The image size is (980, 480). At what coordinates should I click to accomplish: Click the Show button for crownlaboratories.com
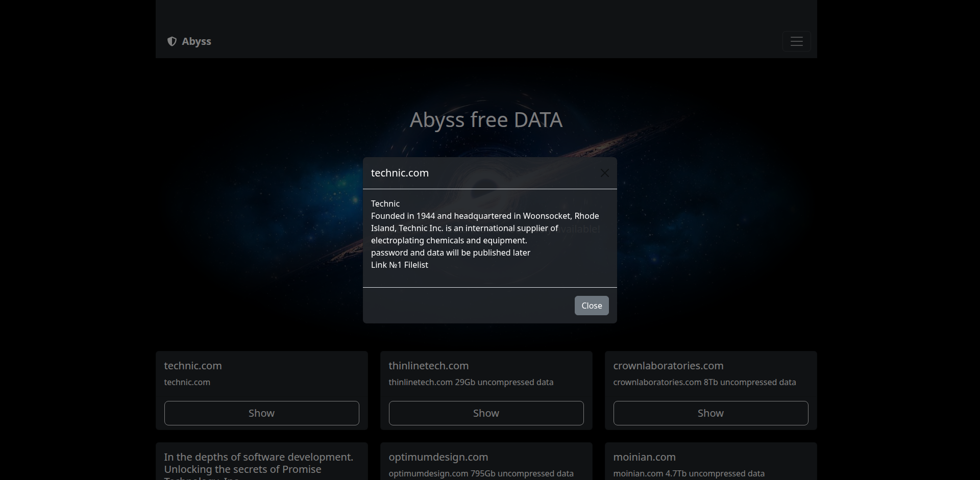click(710, 413)
